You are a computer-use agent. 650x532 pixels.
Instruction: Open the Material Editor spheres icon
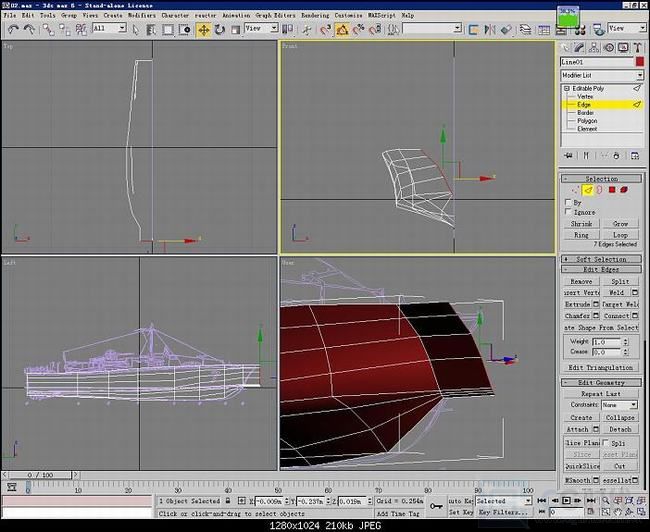pos(580,30)
